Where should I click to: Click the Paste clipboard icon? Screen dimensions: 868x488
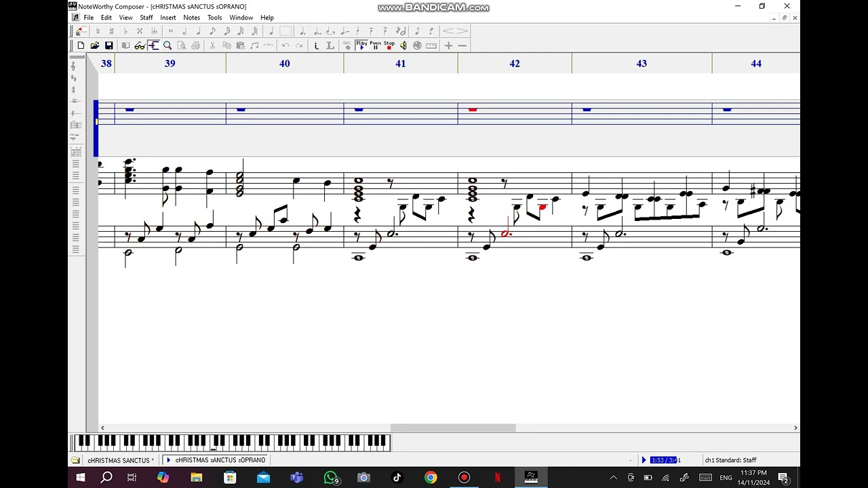(x=240, y=45)
